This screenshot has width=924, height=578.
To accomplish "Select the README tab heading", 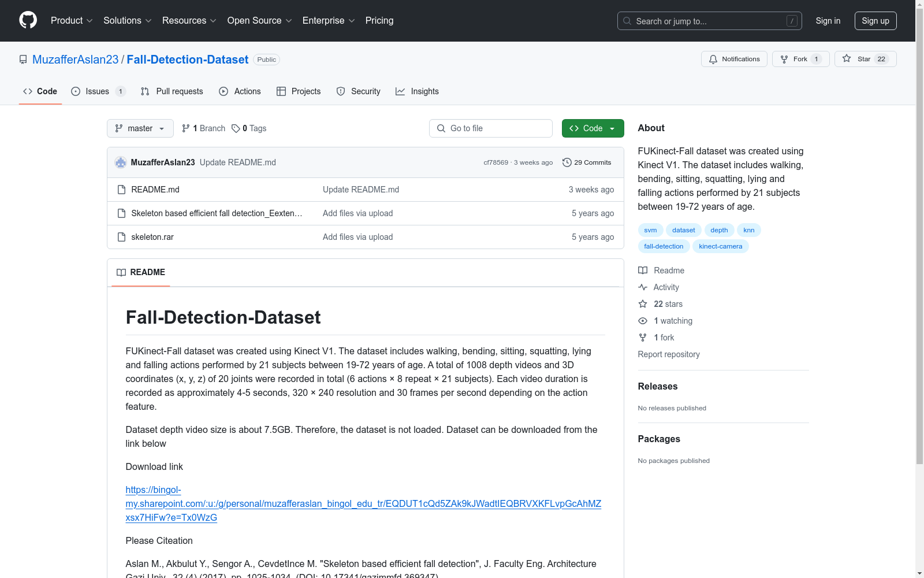I will tap(141, 272).
